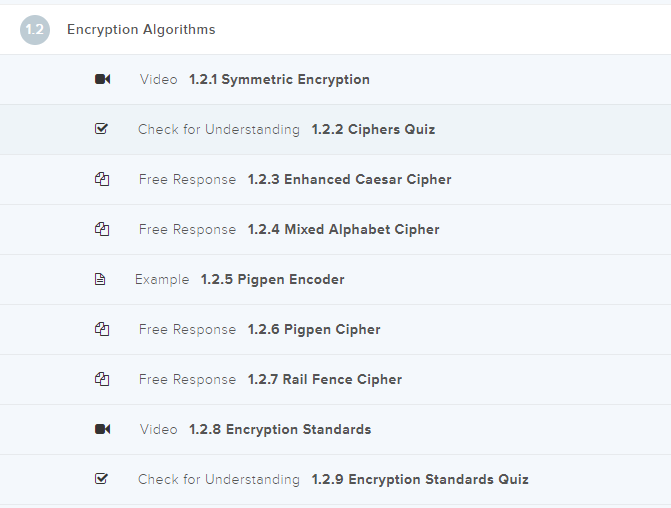671x508 pixels.
Task: Start 1.2.9 Encryption Standards Quiz
Action: click(x=419, y=480)
